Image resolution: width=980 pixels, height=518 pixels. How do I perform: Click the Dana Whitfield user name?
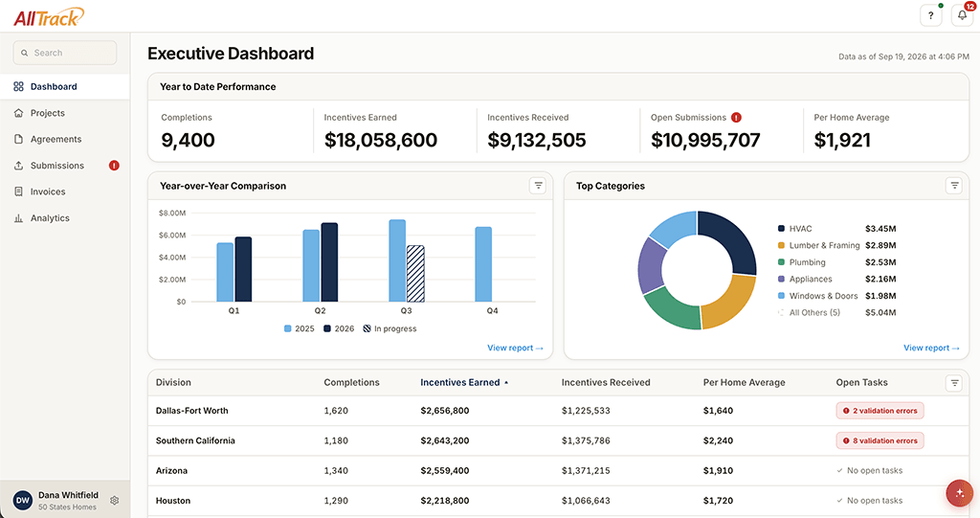point(68,495)
